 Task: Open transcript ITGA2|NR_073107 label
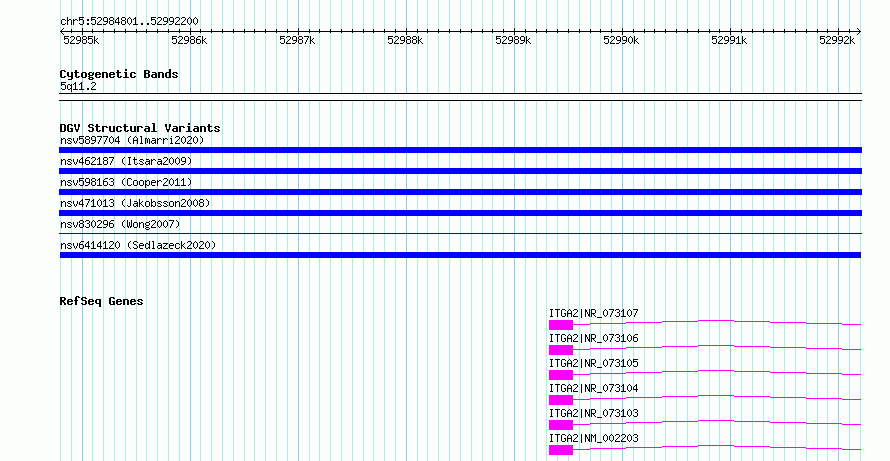pos(594,313)
